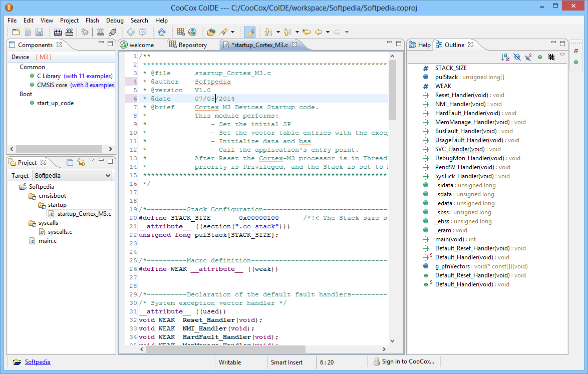The width and height of the screenshot is (588, 374).
Task: Open Repository view from toolbar grid icon
Action: point(181,32)
